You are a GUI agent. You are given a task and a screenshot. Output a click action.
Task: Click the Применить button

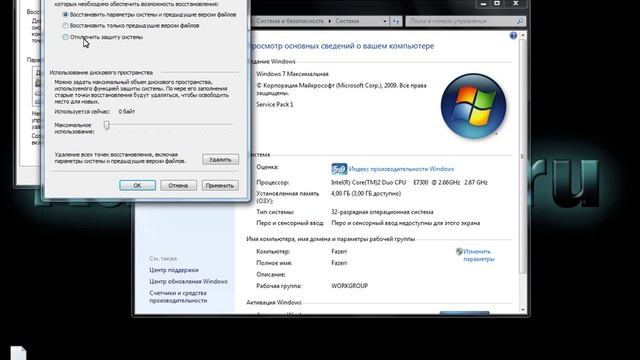tap(220, 185)
